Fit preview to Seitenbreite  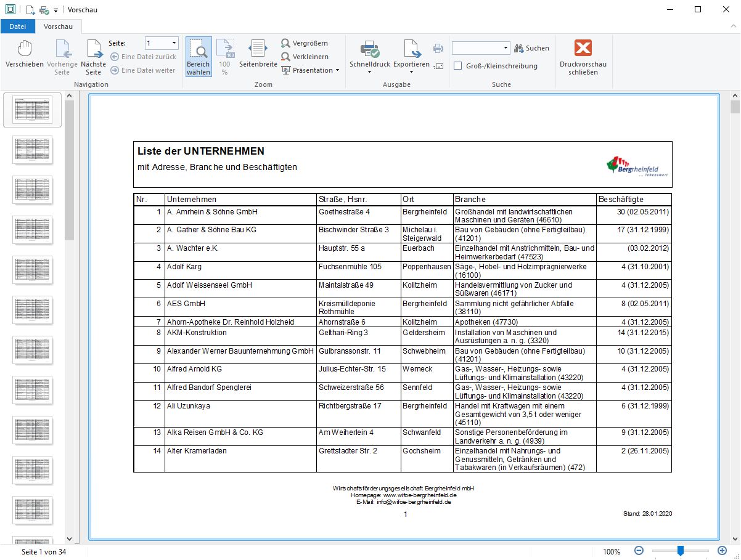click(258, 55)
